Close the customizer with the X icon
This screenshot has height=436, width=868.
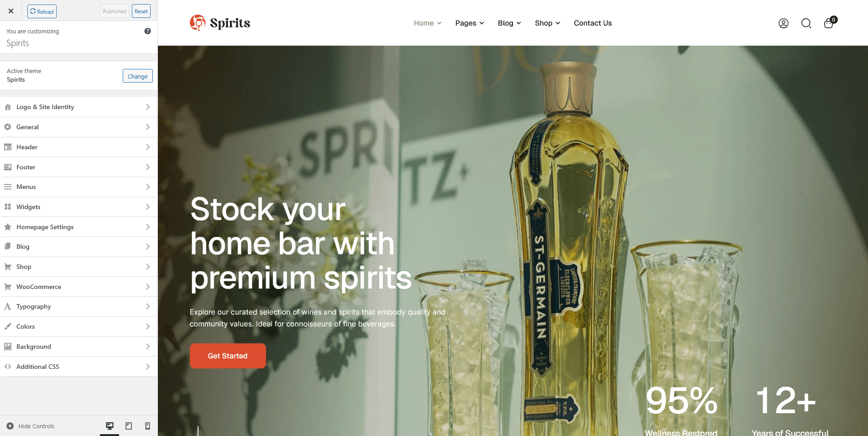point(11,11)
